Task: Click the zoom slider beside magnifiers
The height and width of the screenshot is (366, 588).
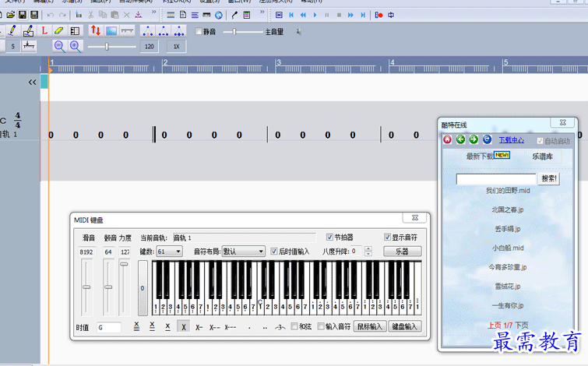Action: [111, 47]
